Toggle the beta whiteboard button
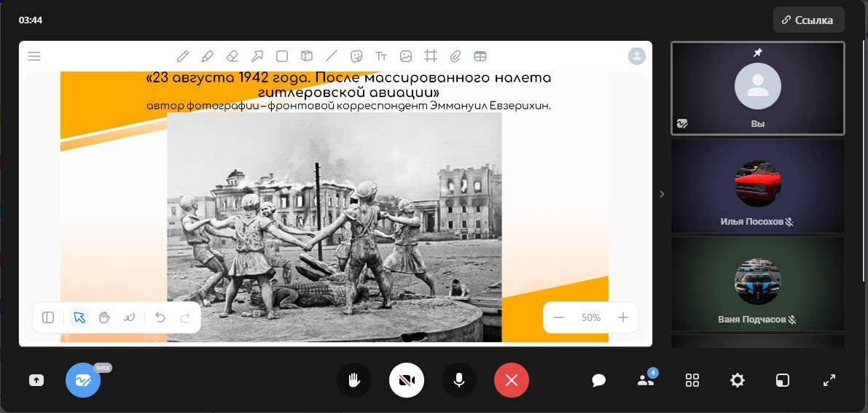 [x=83, y=380]
